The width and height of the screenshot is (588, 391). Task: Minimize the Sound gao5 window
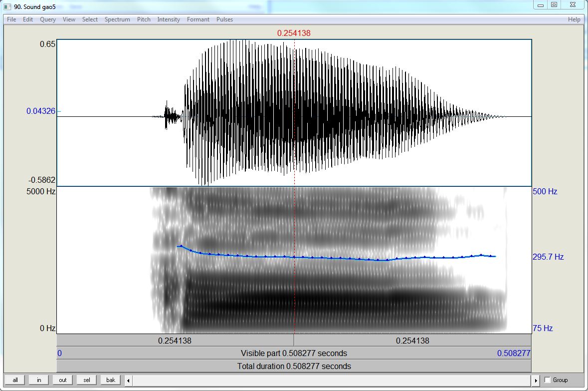tap(541, 5)
